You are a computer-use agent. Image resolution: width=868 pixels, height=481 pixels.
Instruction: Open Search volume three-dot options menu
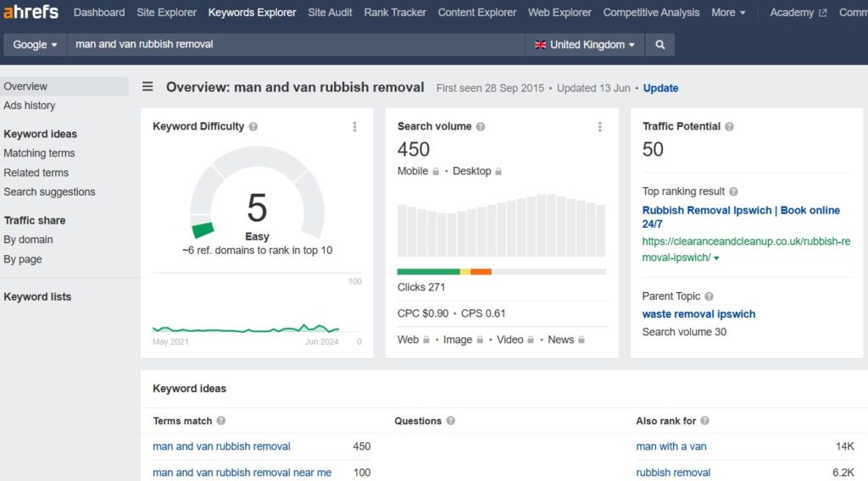pyautogui.click(x=599, y=127)
